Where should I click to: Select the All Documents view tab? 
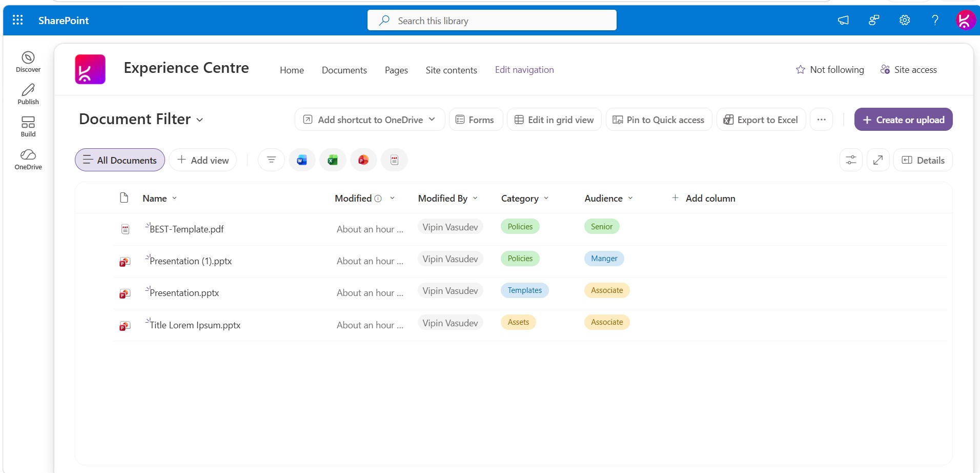tap(120, 160)
